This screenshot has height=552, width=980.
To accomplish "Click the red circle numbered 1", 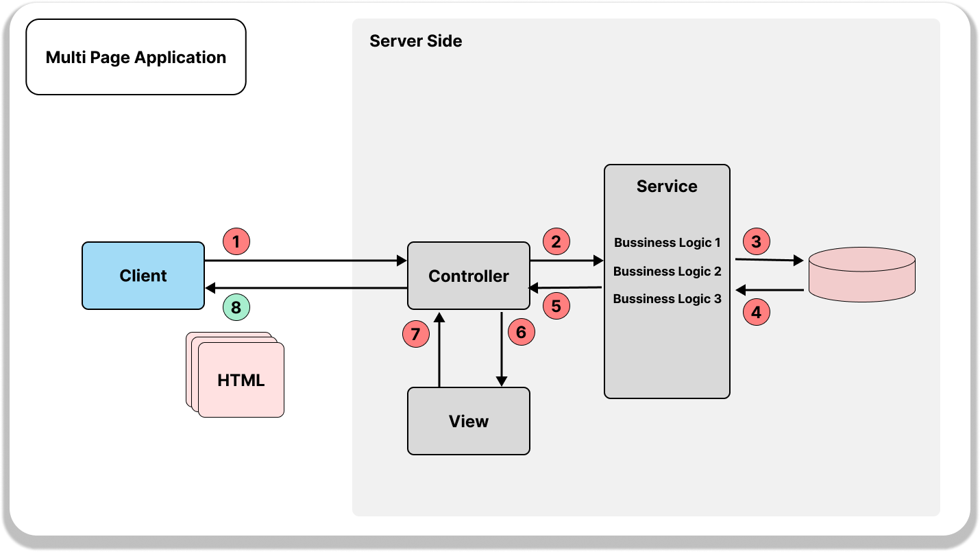I will point(236,241).
